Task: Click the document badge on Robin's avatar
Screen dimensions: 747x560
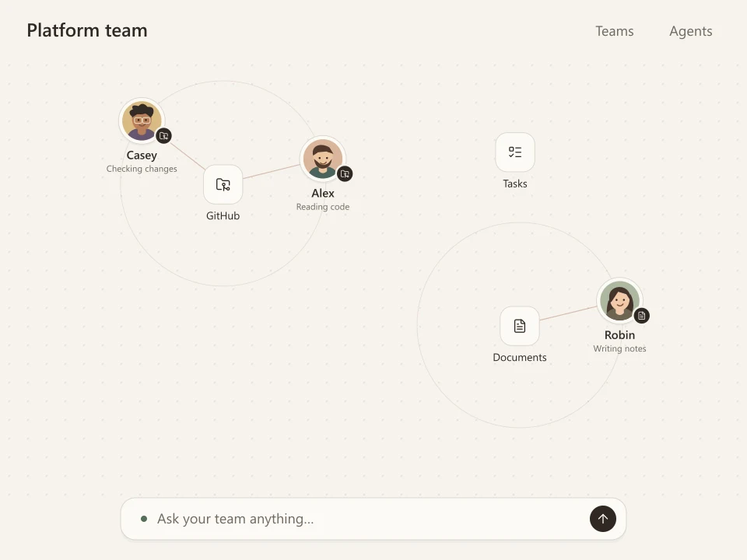Action: (x=642, y=315)
